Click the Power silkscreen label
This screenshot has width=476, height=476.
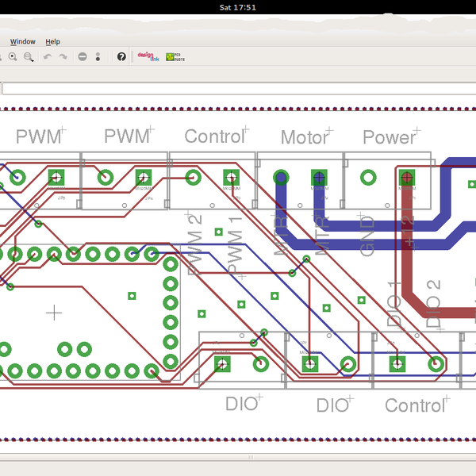pos(390,137)
